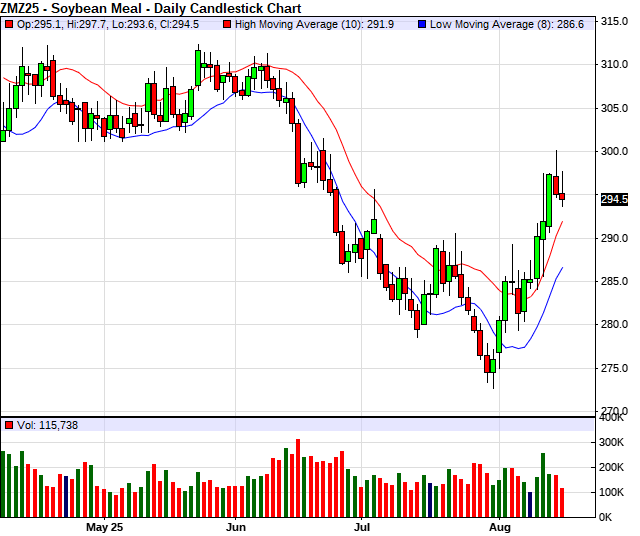This screenshot has width=640, height=536.
Task: Click the Jun date axis label
Action: pos(236,526)
